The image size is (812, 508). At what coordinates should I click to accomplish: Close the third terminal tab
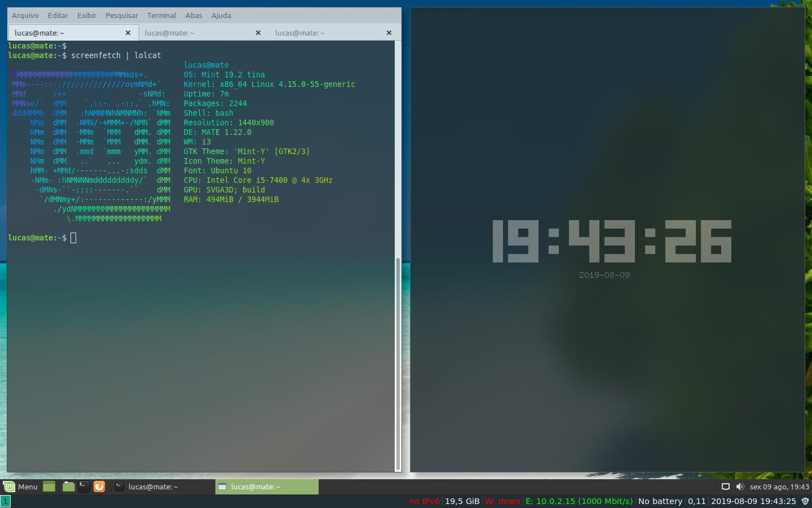[389, 33]
